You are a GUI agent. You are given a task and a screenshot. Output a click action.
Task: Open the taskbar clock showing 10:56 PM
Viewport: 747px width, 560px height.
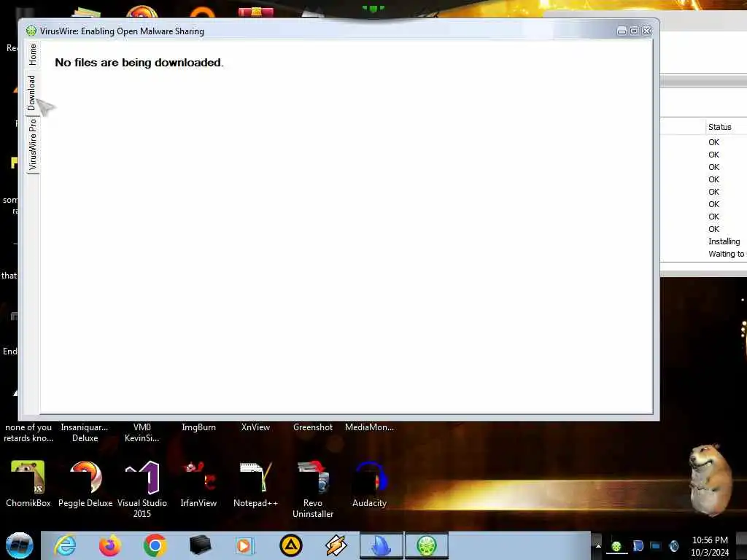coord(710,546)
